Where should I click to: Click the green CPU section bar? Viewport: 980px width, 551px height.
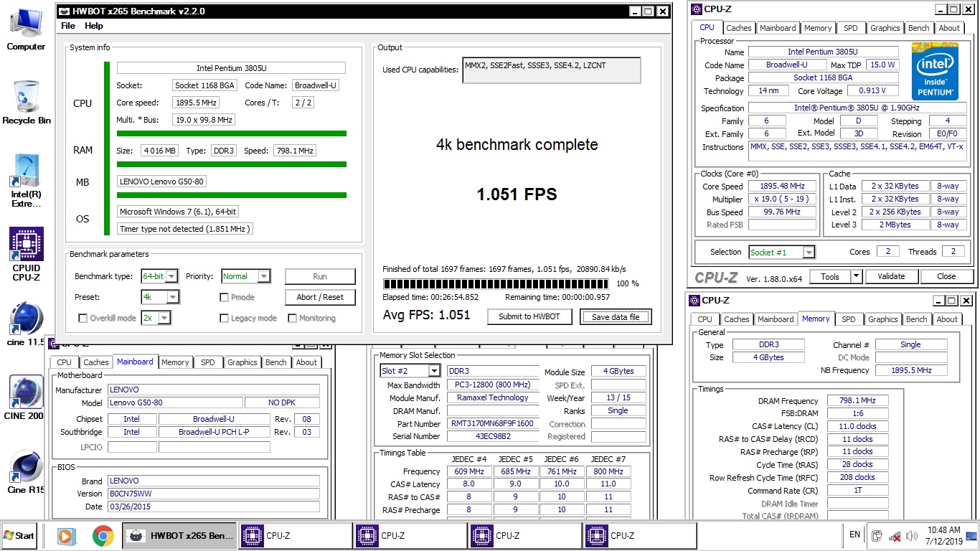point(231,133)
